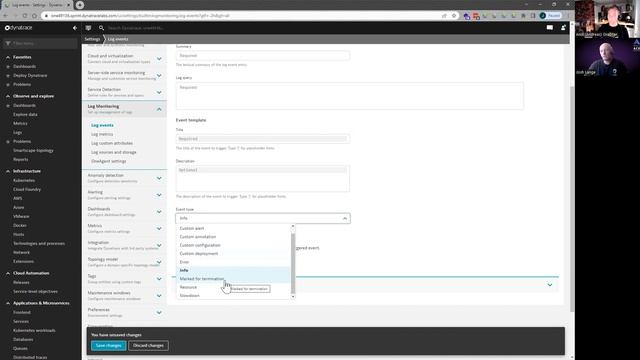640x360 pixels.
Task: Open Hosts in Infrastructure
Action: tap(19, 235)
